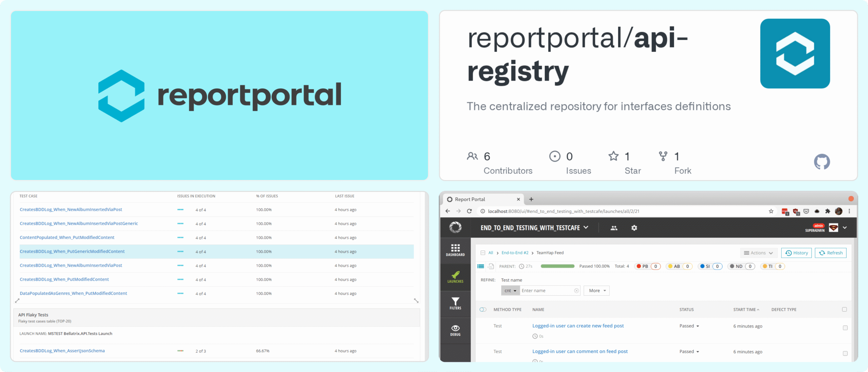Open the Actions menu
The height and width of the screenshot is (372, 868).
[758, 253]
